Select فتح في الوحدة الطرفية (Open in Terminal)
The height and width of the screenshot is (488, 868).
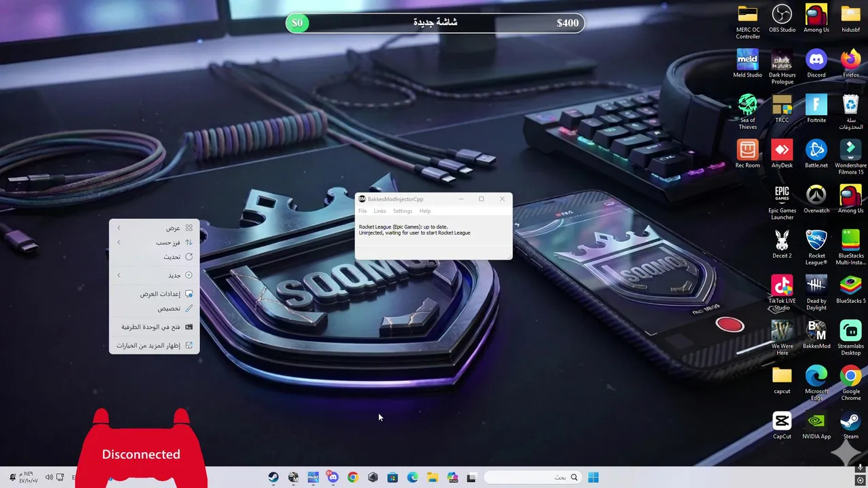(x=154, y=327)
